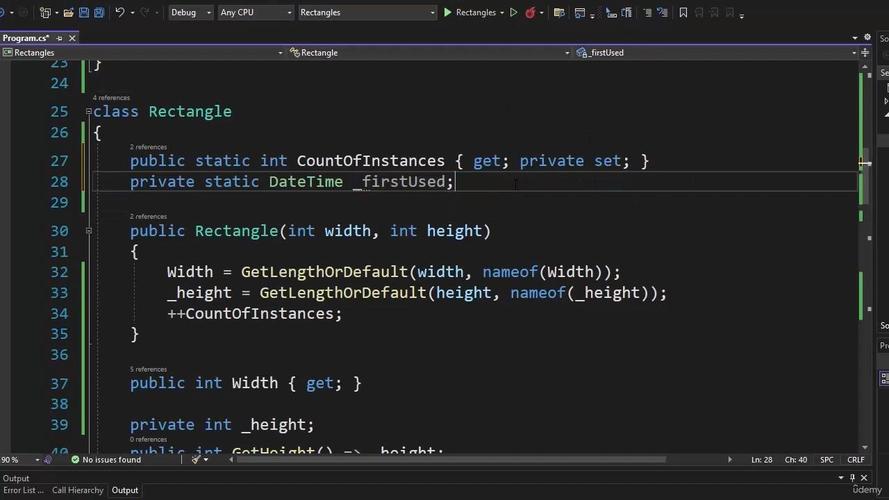Open the _firstUsed member navigation dropdown
This screenshot has width=889, height=500.
pyautogui.click(x=716, y=53)
